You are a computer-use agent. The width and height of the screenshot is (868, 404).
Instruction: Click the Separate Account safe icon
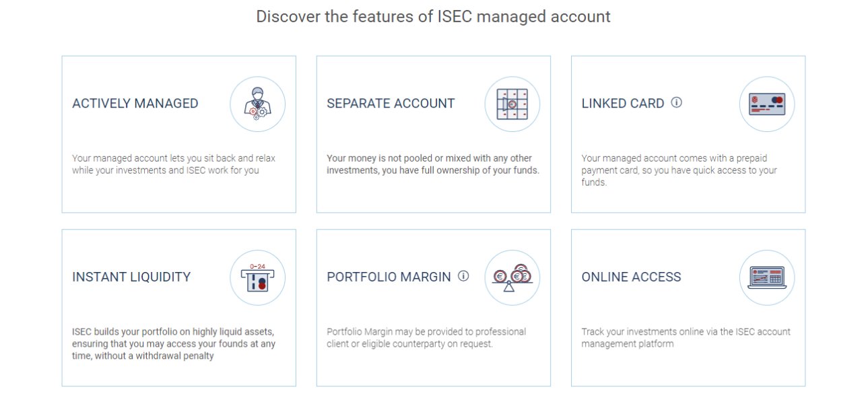point(512,104)
